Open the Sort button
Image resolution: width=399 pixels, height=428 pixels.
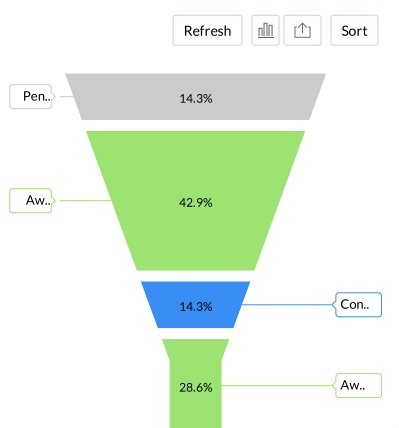pos(354,30)
